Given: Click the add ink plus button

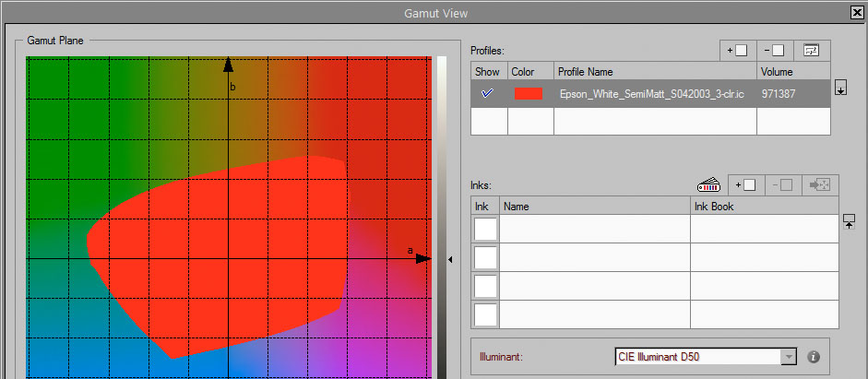Looking at the screenshot, I should tap(745, 184).
